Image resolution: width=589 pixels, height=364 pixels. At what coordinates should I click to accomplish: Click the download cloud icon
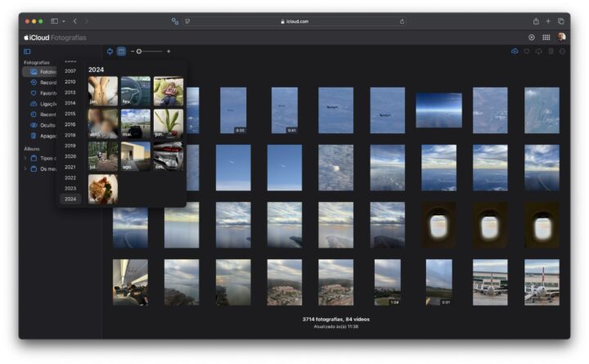[538, 51]
